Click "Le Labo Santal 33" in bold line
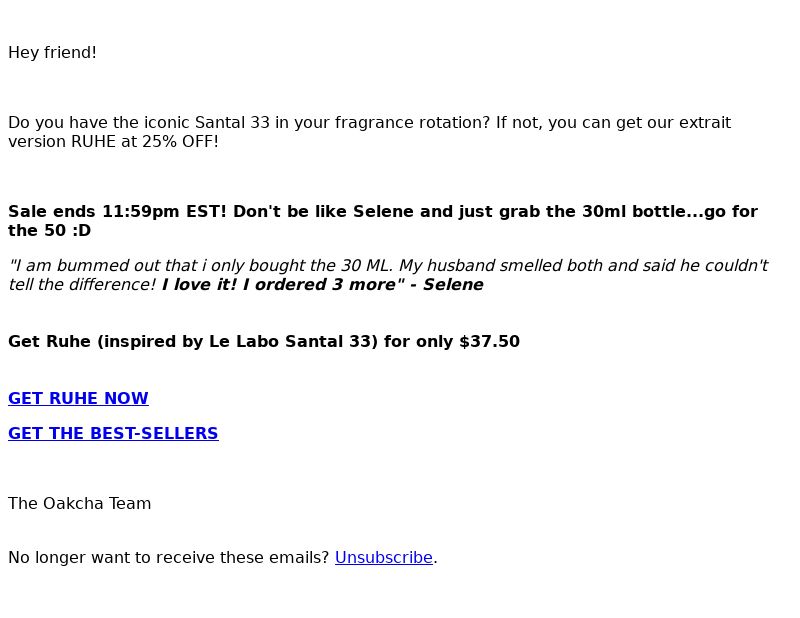Screen dimensions: 800x618 293,341
